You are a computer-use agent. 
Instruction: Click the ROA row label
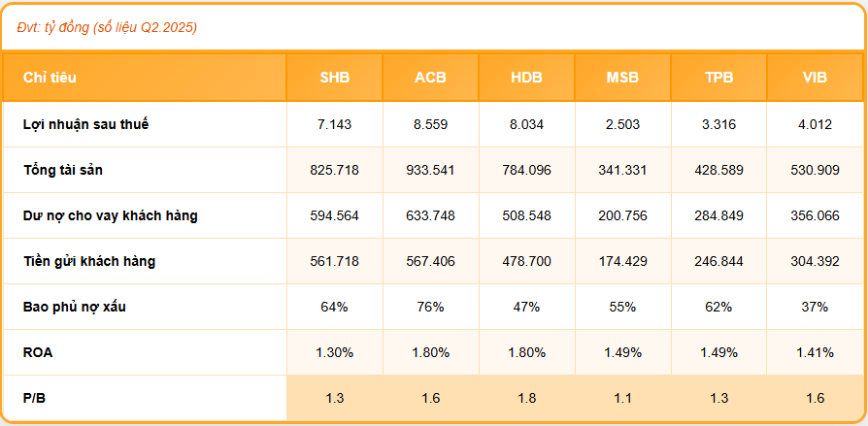[39, 352]
